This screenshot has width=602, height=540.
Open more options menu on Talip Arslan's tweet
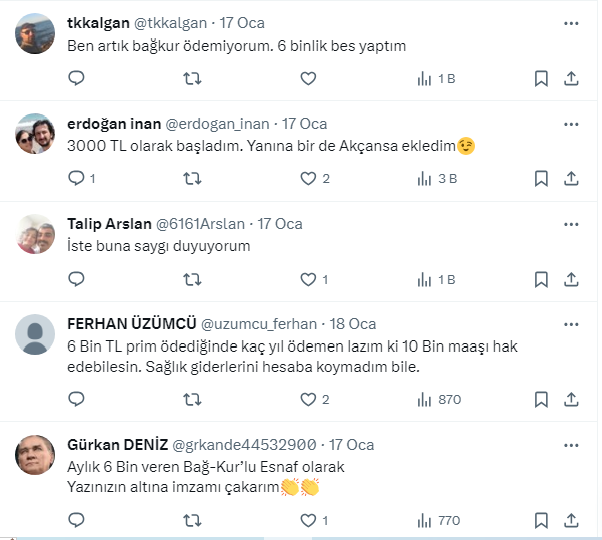click(x=571, y=223)
